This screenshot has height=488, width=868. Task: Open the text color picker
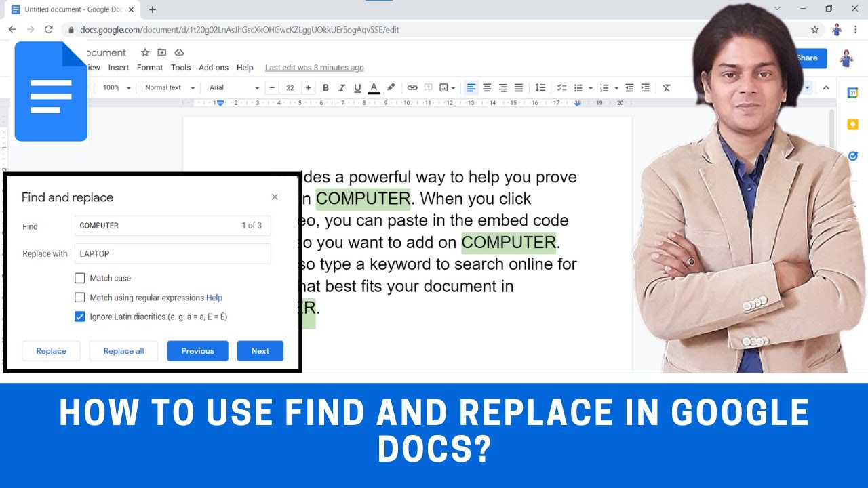[x=374, y=87]
